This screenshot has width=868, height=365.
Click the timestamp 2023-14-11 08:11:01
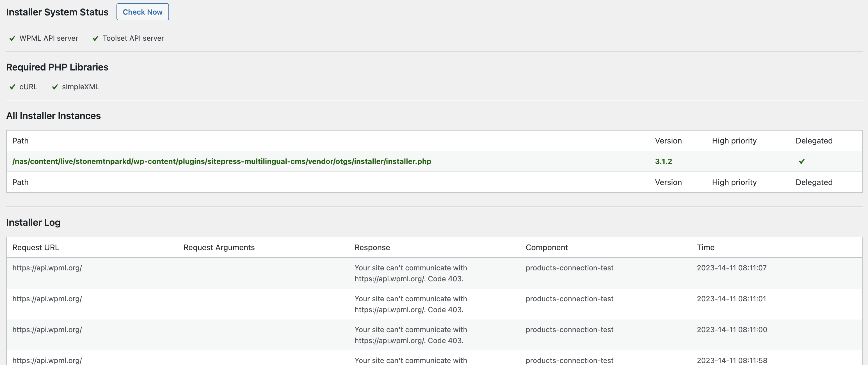(x=732, y=299)
